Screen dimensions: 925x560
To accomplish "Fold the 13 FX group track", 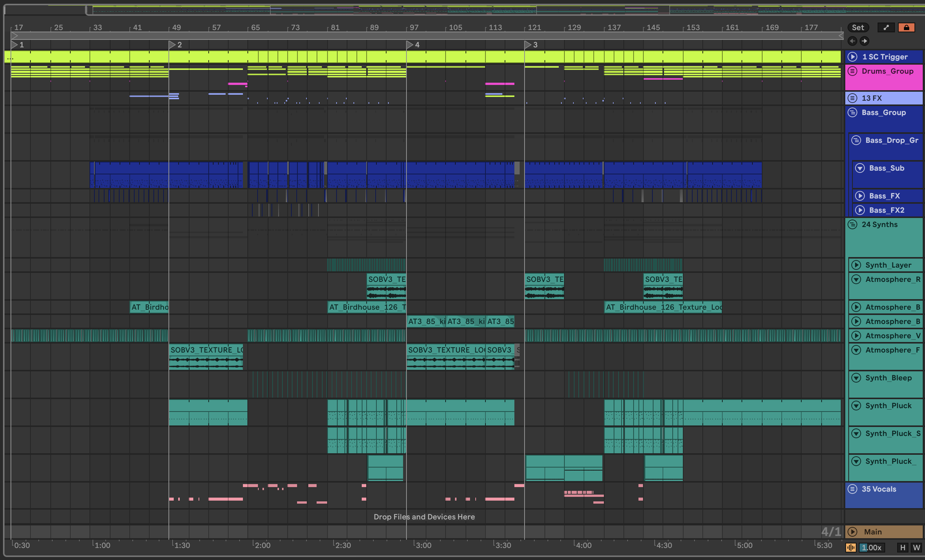I will [x=852, y=98].
